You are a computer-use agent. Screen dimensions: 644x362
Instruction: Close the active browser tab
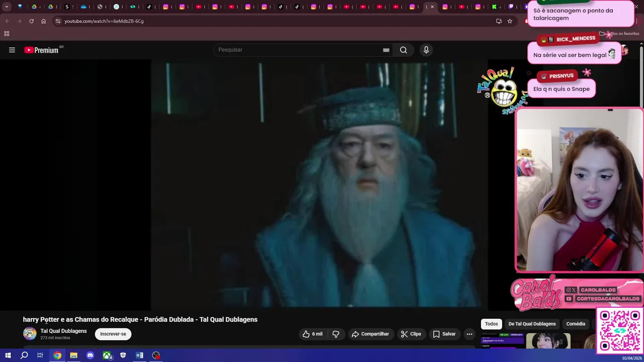(x=432, y=7)
